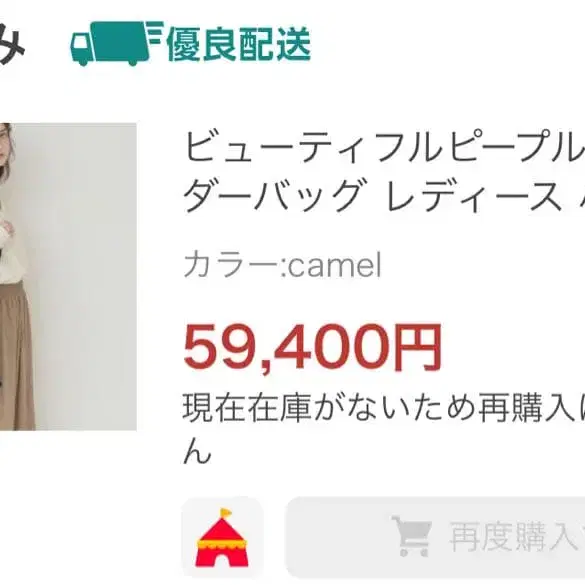Click the disabled 再度購入 button

pyautogui.click(x=435, y=538)
